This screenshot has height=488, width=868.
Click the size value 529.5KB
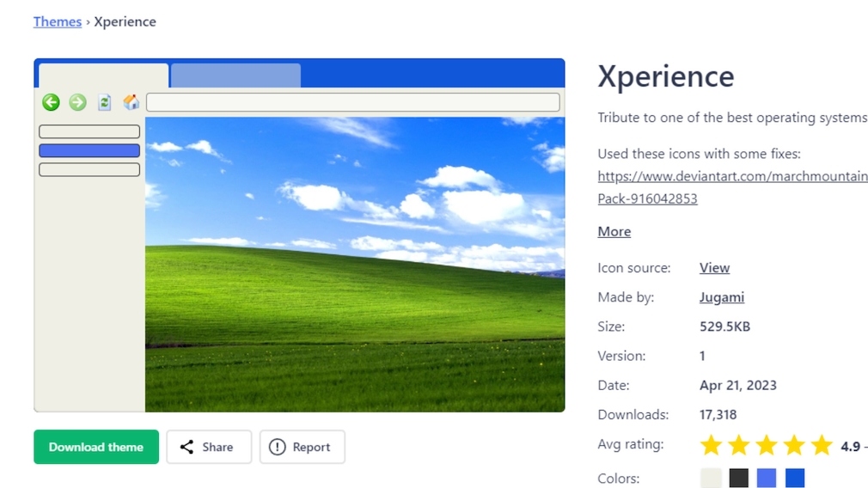[724, 326]
